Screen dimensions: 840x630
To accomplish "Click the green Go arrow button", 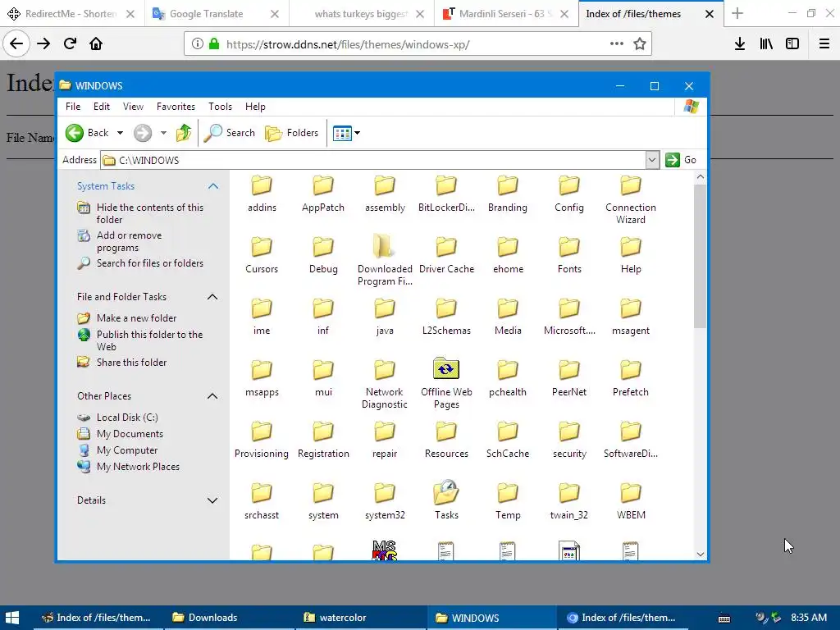I will [x=673, y=160].
